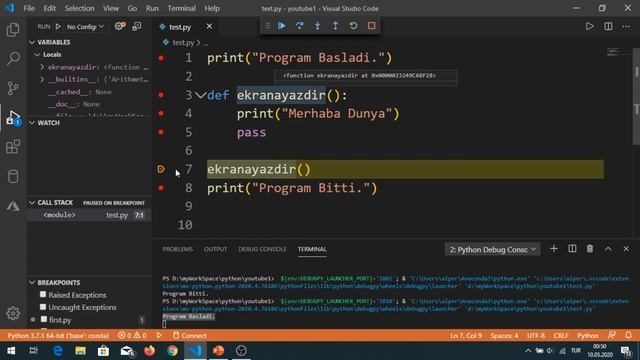This screenshot has width=640, height=360.
Task: Split the terminal panel
Action: pos(572,249)
